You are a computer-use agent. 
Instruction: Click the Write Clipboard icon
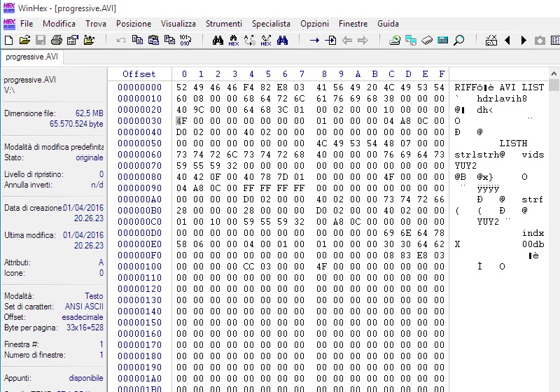[x=169, y=40]
